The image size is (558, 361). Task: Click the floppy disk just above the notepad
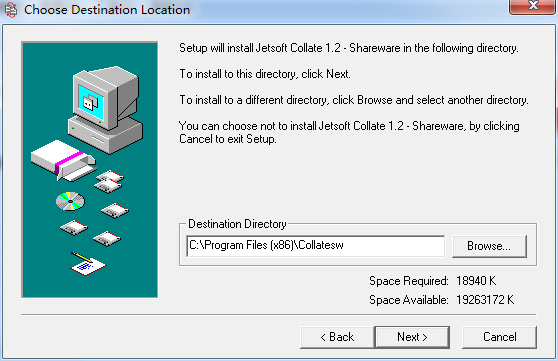pos(107,239)
